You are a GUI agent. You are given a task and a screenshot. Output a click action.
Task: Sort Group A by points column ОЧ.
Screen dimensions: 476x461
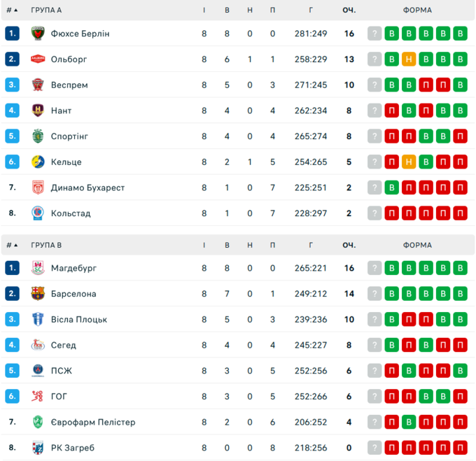pyautogui.click(x=349, y=10)
